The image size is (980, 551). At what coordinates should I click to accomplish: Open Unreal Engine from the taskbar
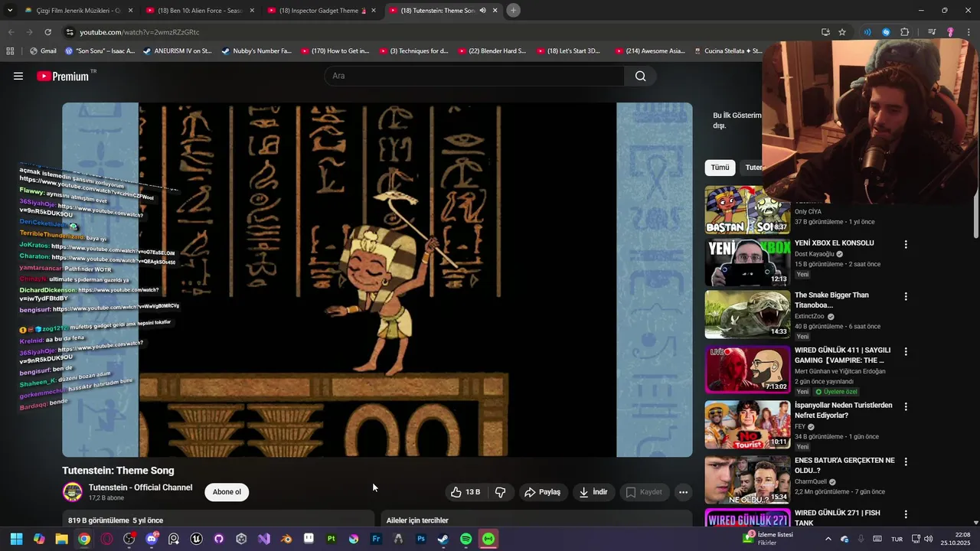coord(196,539)
